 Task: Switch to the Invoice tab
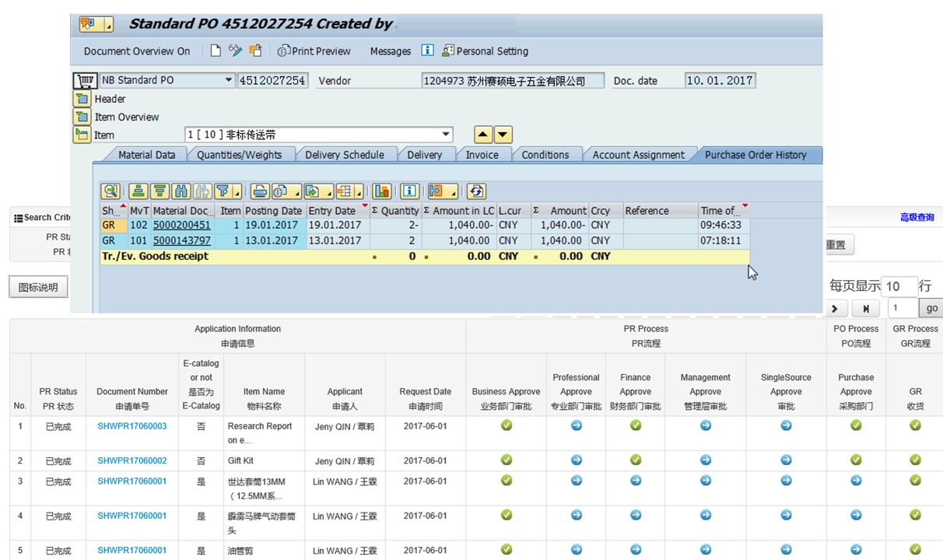tap(482, 155)
